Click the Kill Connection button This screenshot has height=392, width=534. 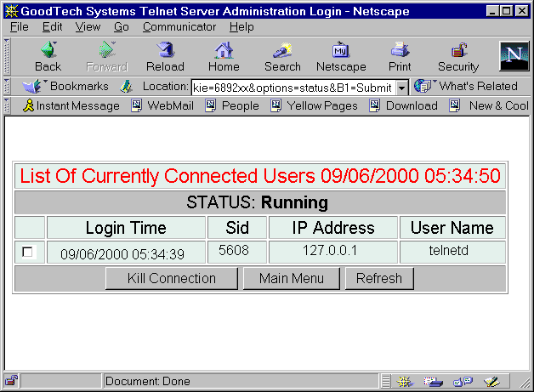[x=172, y=279]
